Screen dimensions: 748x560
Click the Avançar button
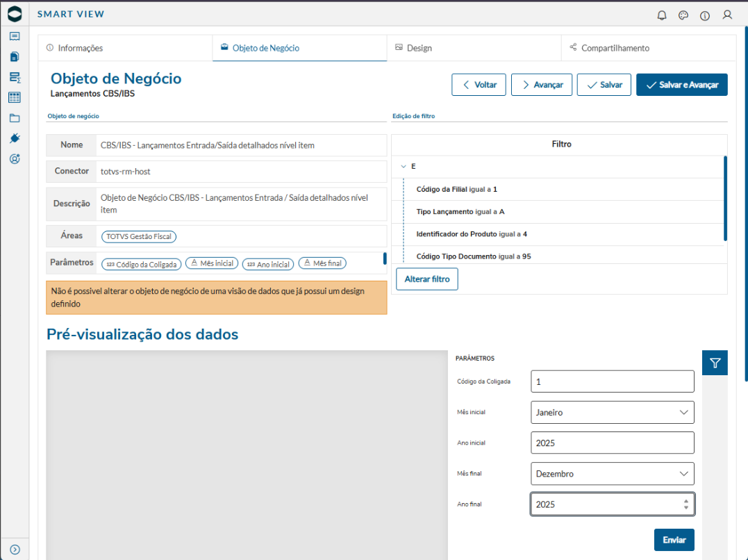(x=542, y=85)
